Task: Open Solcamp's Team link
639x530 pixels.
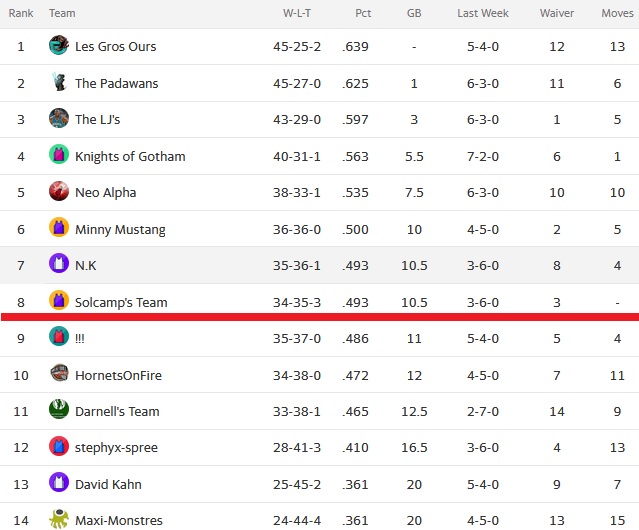Action: [121, 302]
